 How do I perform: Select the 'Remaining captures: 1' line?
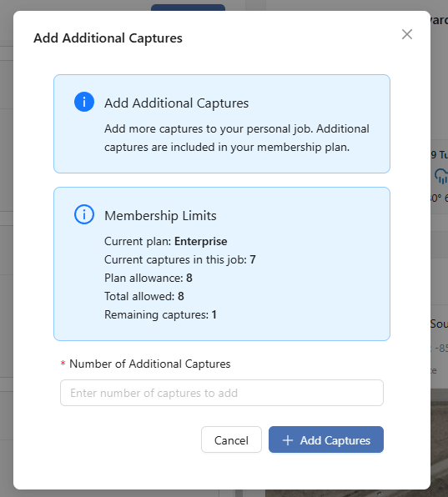point(160,315)
